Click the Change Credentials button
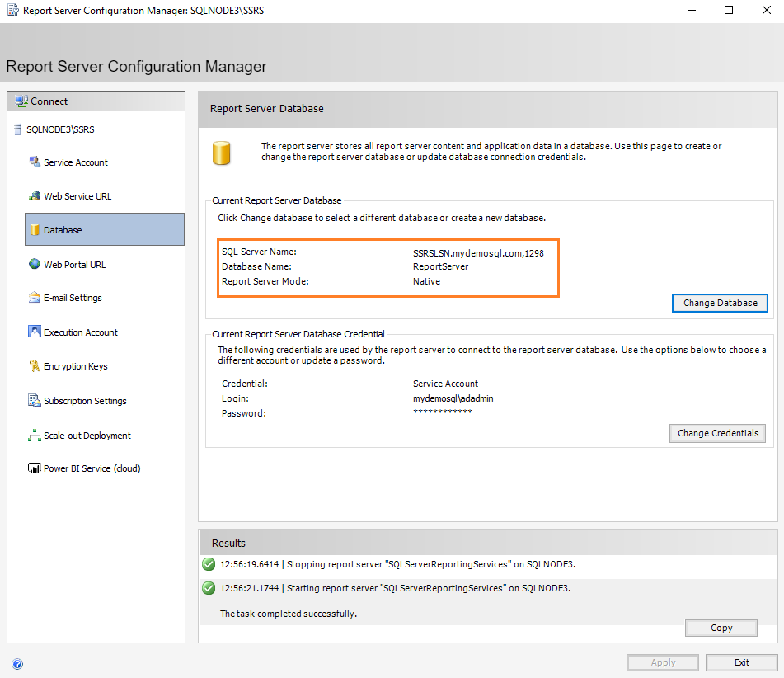The height and width of the screenshot is (678, 784). click(717, 433)
